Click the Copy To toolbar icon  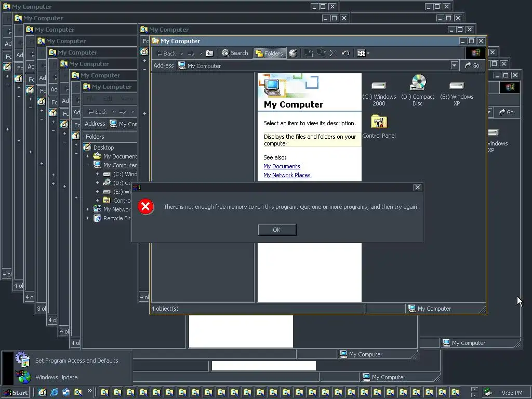point(321,54)
